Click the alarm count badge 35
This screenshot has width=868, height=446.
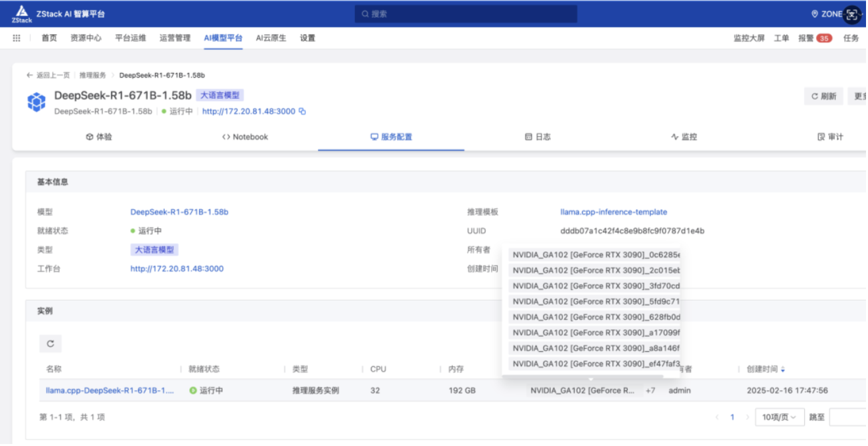824,38
